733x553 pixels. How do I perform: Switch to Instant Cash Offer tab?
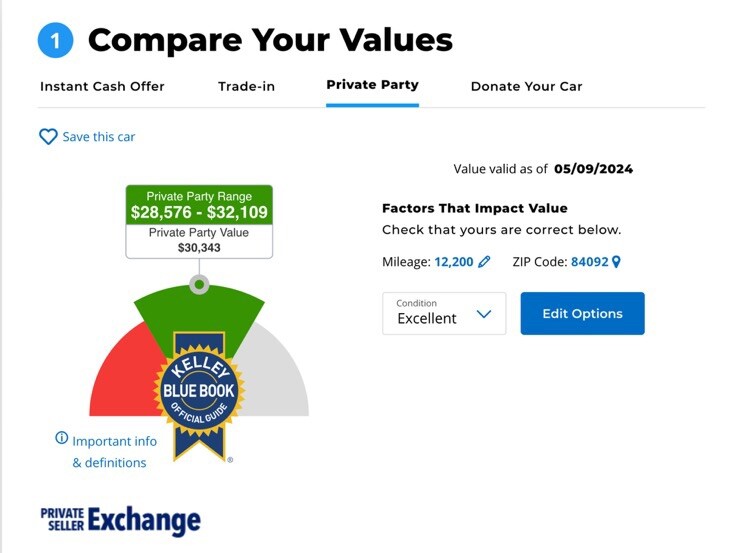[x=102, y=86]
